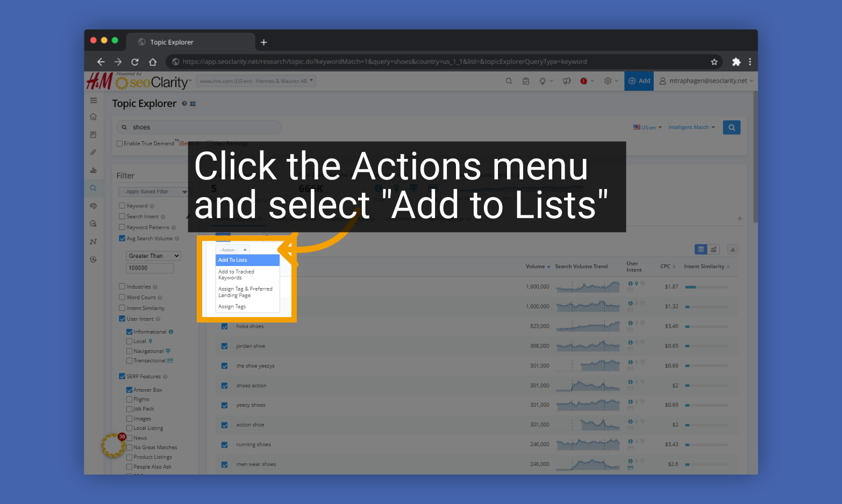Click the blue Add button in top bar
The image size is (842, 504).
(639, 81)
